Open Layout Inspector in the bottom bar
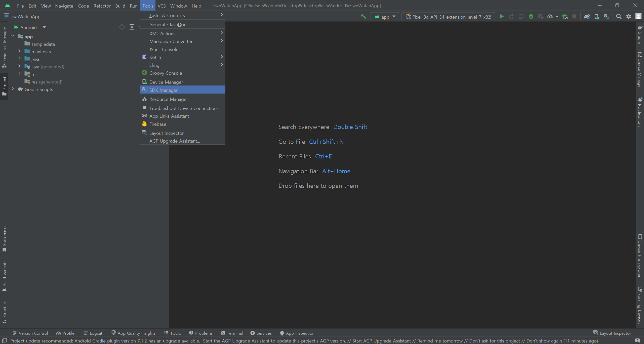This screenshot has height=344, width=644. (x=612, y=333)
